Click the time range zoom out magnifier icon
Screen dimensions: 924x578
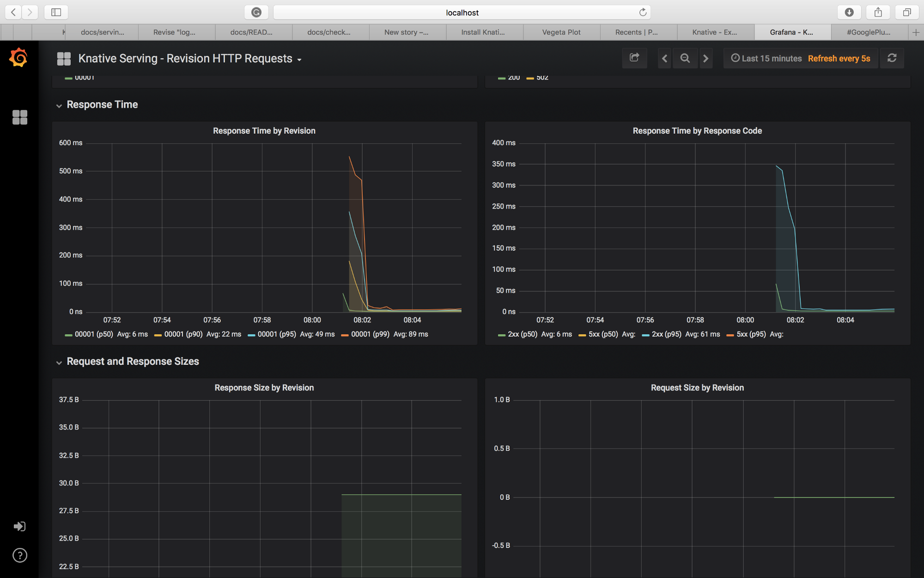(x=685, y=58)
